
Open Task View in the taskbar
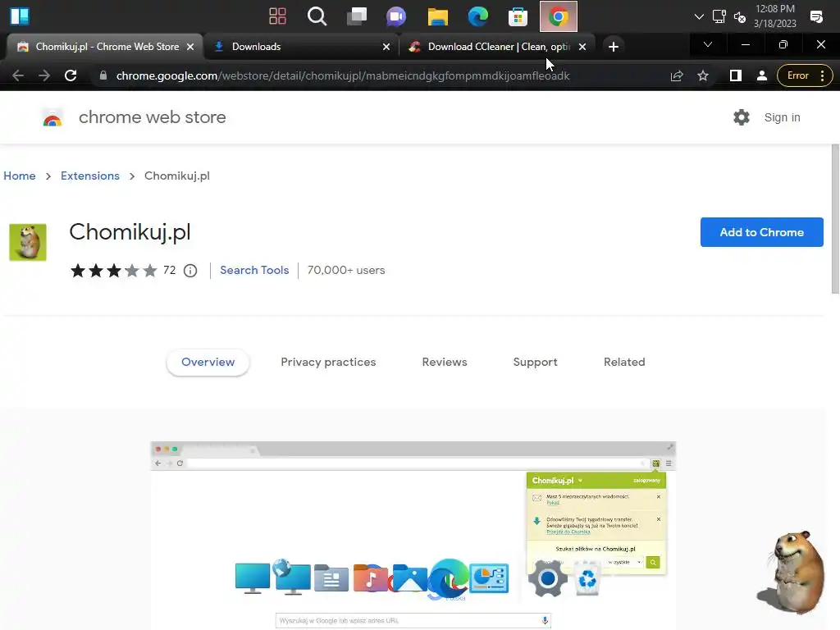coord(357,16)
